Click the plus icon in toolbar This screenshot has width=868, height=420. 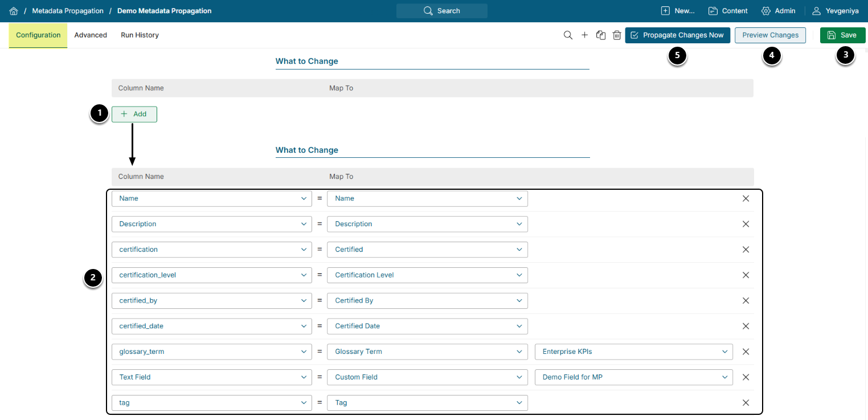[584, 35]
